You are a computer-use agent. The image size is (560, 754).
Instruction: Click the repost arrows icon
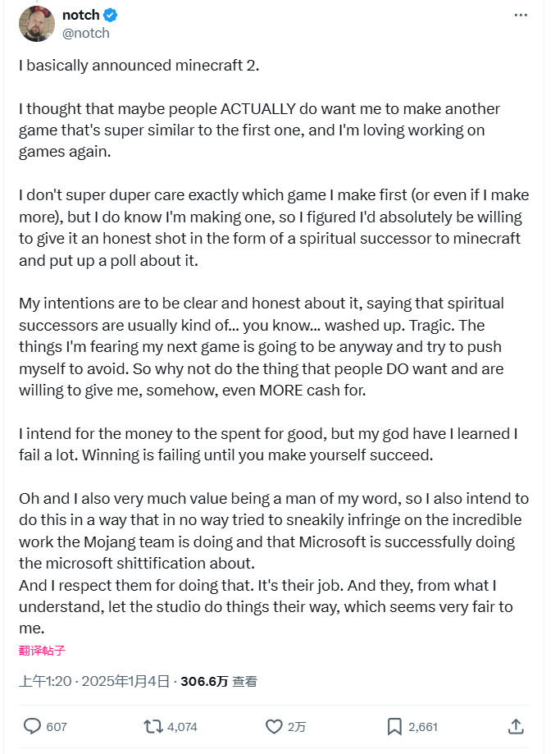153,726
